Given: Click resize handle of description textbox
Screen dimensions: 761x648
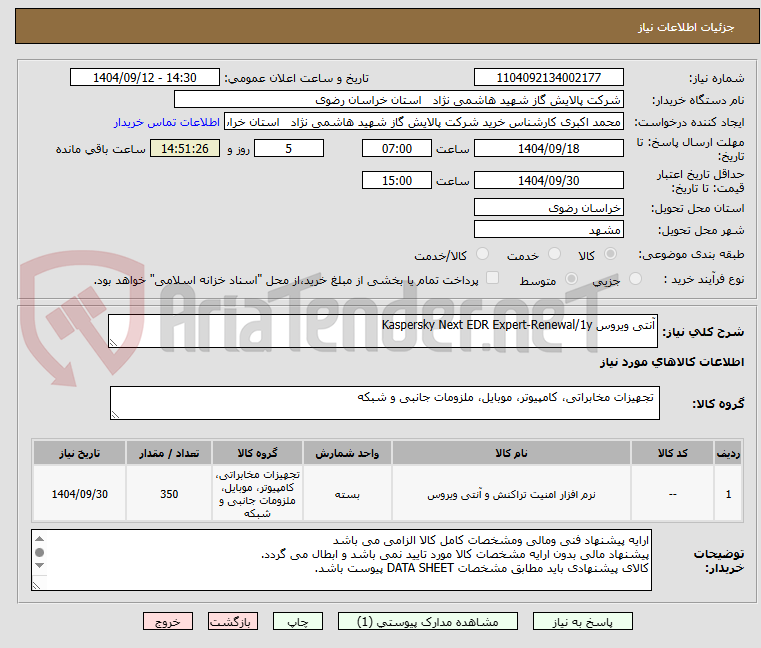Looking at the screenshot, I should 113,343.
